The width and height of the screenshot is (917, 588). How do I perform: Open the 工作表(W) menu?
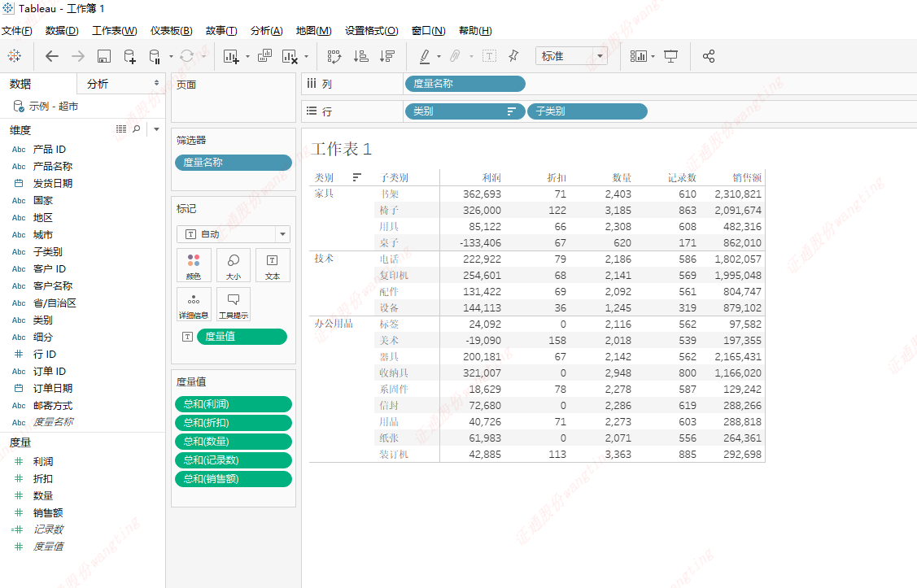(115, 30)
